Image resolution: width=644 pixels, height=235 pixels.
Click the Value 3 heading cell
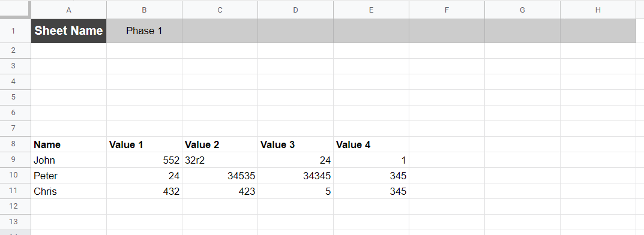(295, 144)
